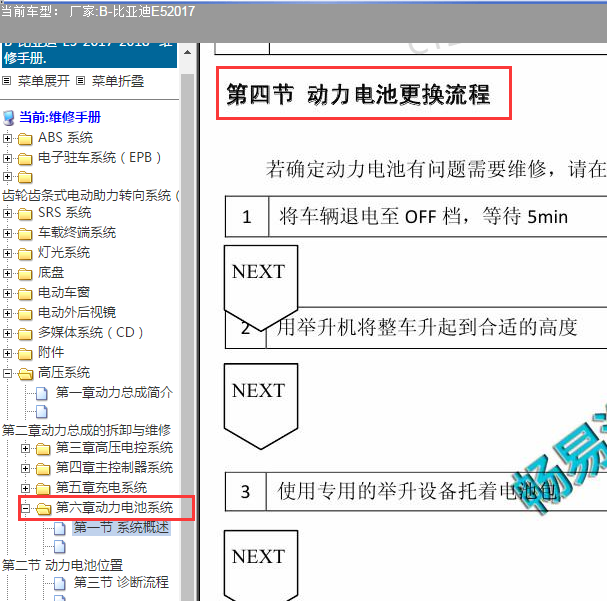This screenshot has width=607, height=601.
Task: Click step 2 text 用举升机将整车升起
Action: click(x=427, y=327)
